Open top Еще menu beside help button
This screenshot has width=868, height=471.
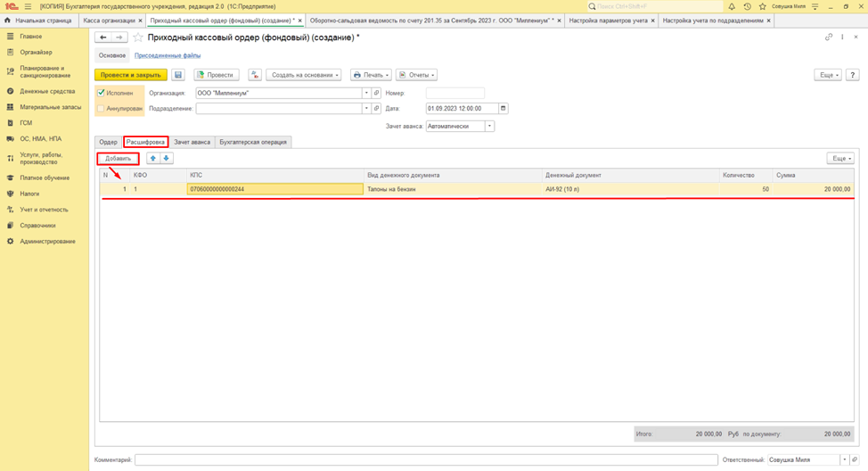pyautogui.click(x=828, y=75)
